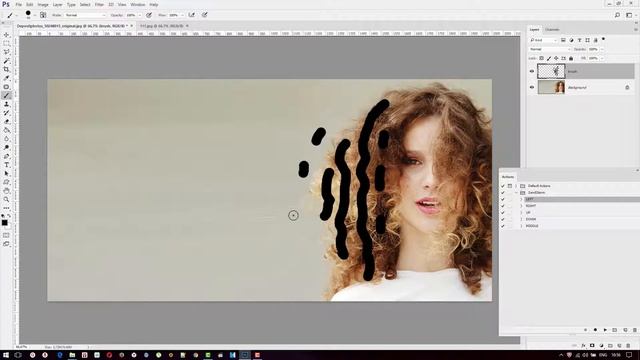Select the Eyedropper tool

pos(6,78)
